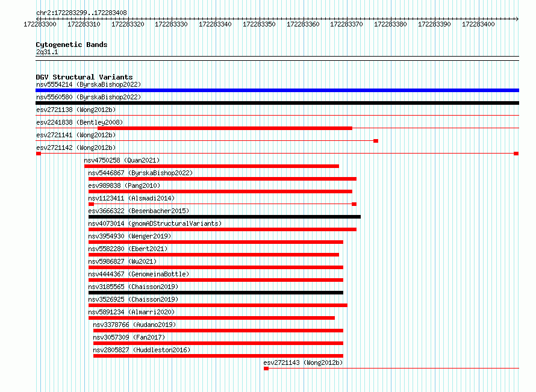Screen dimensions: 536x392
Task: Click the nsv5554214 (ByrskaBishop2022) label
Action: click(x=89, y=84)
